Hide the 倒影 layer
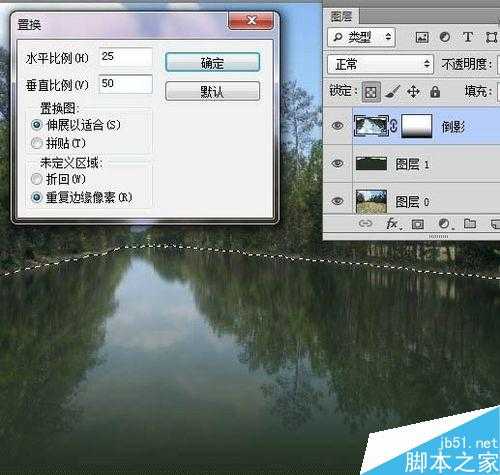 click(x=337, y=126)
